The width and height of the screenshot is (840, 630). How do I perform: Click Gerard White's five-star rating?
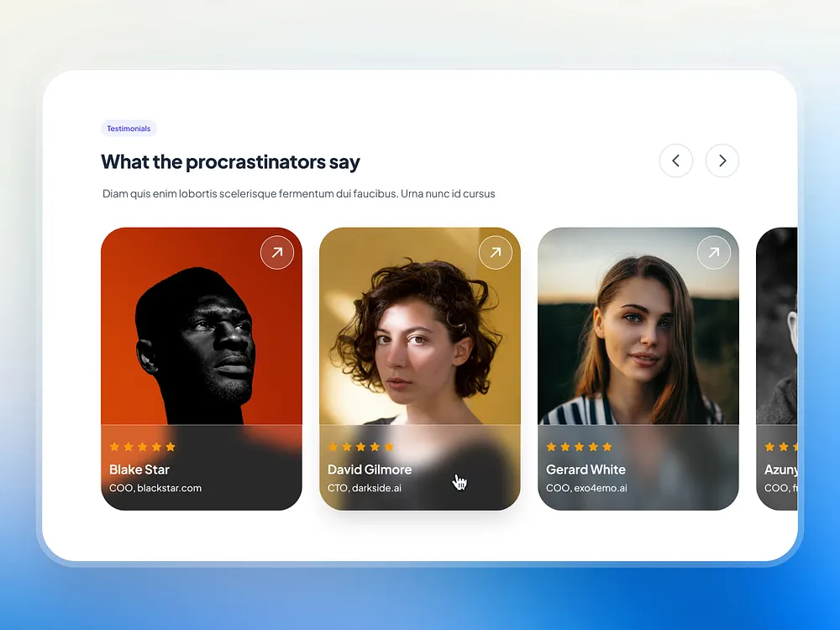[579, 447]
